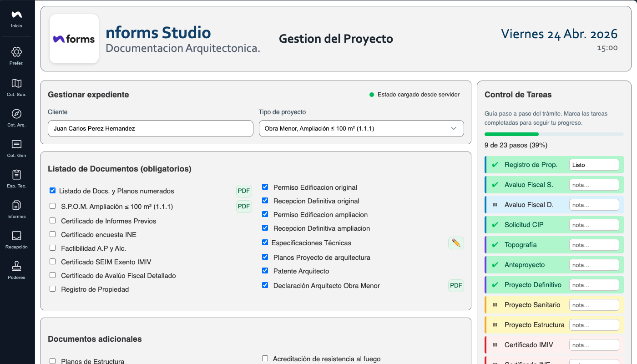The height and width of the screenshot is (364, 637).
Task: Open Informes documents icon
Action: (16, 205)
